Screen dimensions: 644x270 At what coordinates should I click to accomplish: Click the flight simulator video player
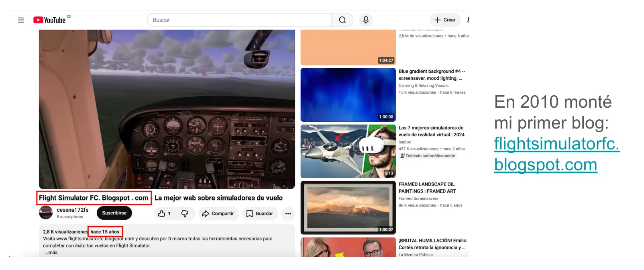point(167,109)
